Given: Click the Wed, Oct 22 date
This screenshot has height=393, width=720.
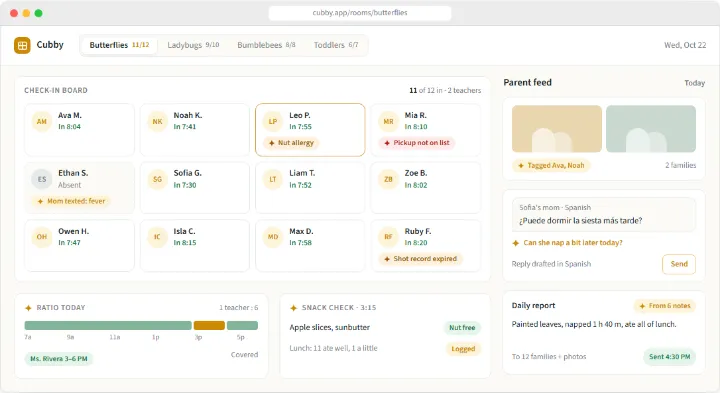Looking at the screenshot, I should point(685,45).
